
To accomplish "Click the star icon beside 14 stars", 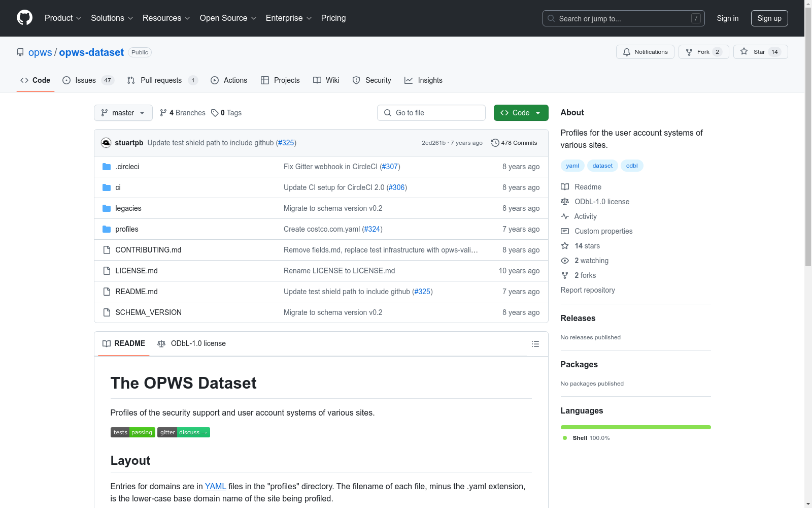I will click(x=565, y=246).
